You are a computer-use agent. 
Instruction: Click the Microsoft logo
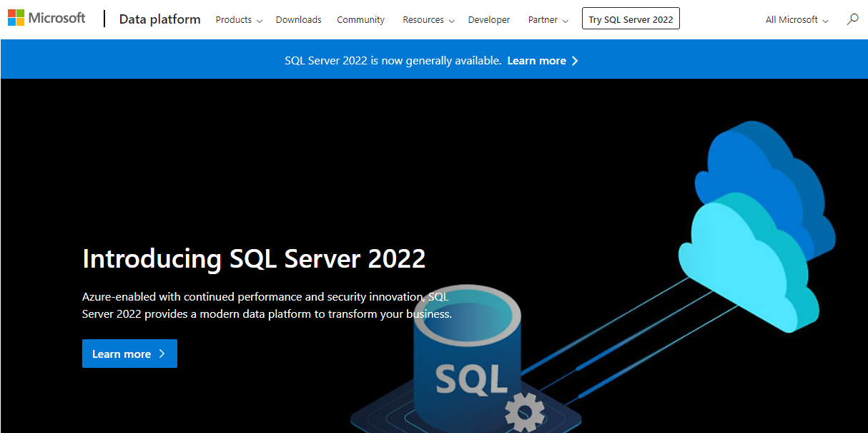pos(47,19)
